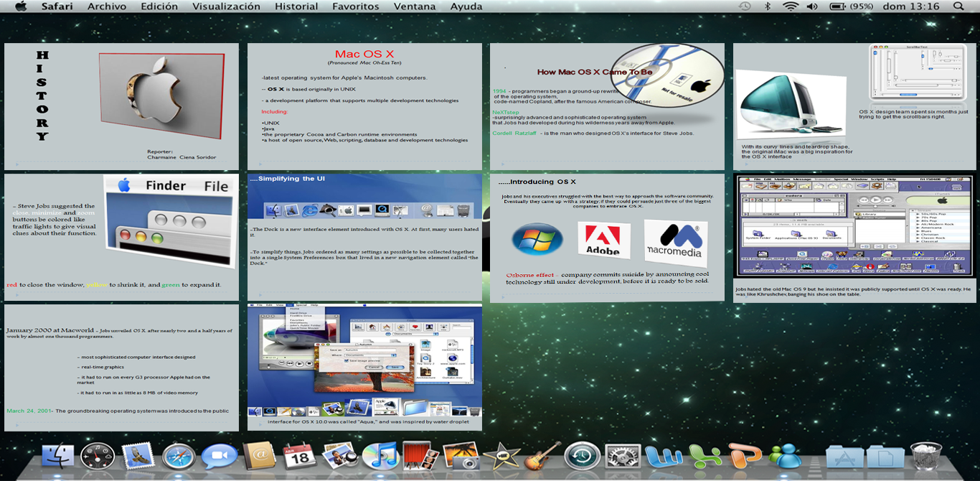The height and width of the screenshot is (481, 980).
Task: Open the Ayuda menu
Action: pyautogui.click(x=466, y=6)
